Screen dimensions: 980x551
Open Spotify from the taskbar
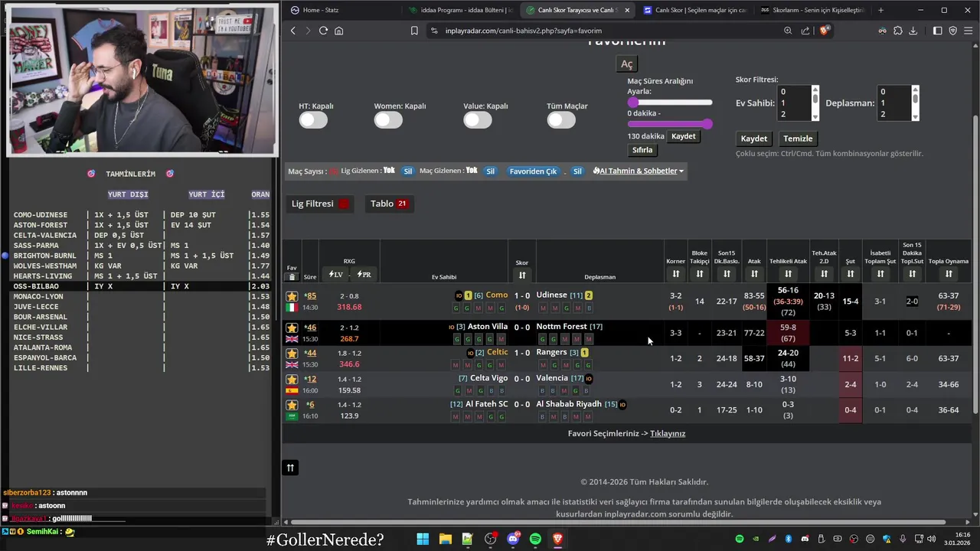(535, 540)
